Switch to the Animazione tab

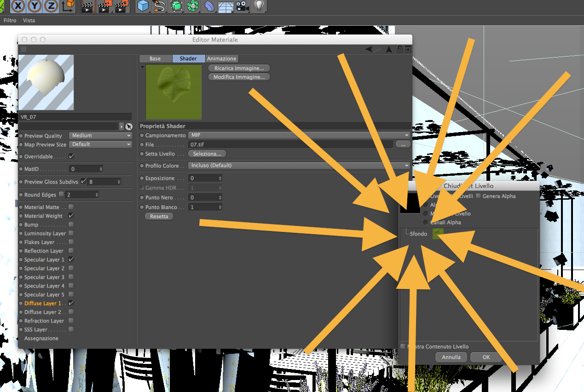click(x=221, y=58)
